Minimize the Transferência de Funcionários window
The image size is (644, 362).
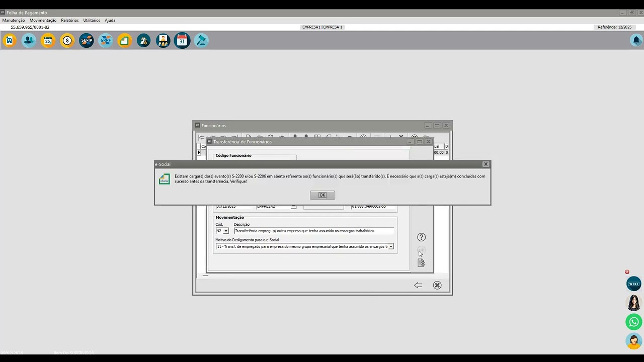(x=411, y=142)
